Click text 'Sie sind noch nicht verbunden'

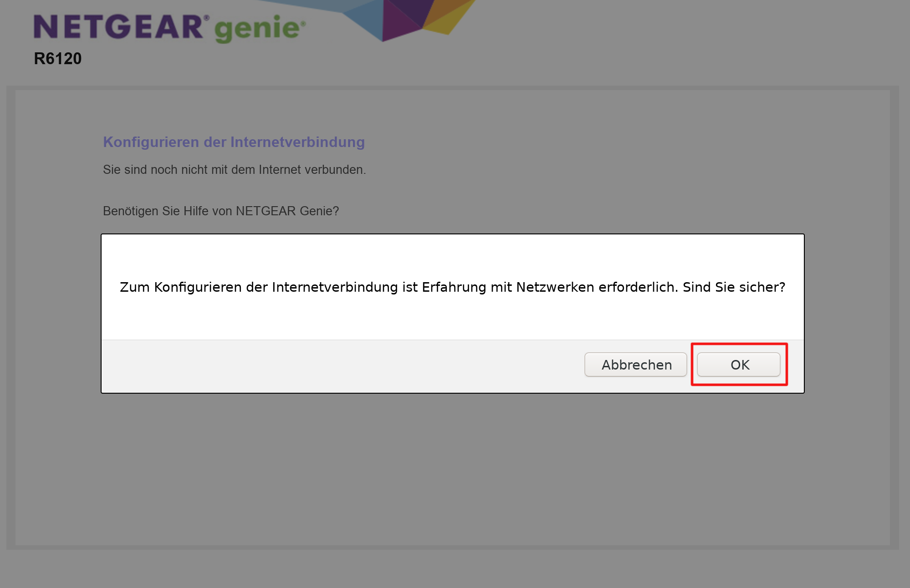tap(234, 170)
